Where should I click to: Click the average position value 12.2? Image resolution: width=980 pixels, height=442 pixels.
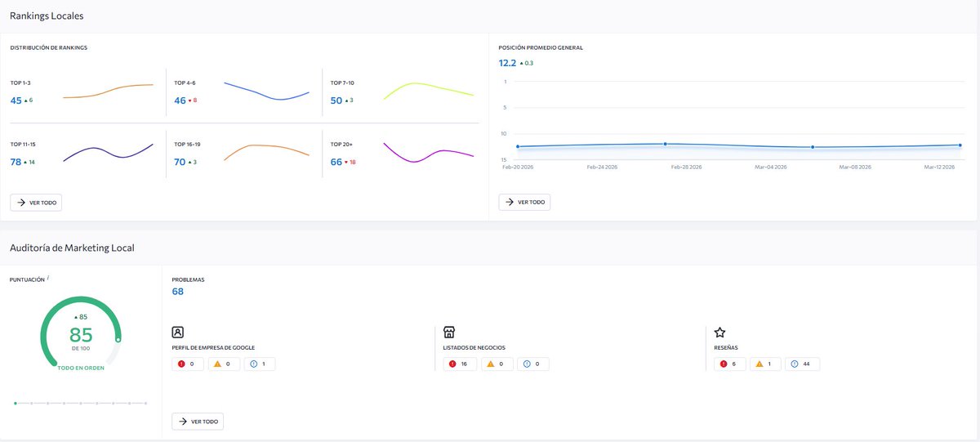point(507,62)
